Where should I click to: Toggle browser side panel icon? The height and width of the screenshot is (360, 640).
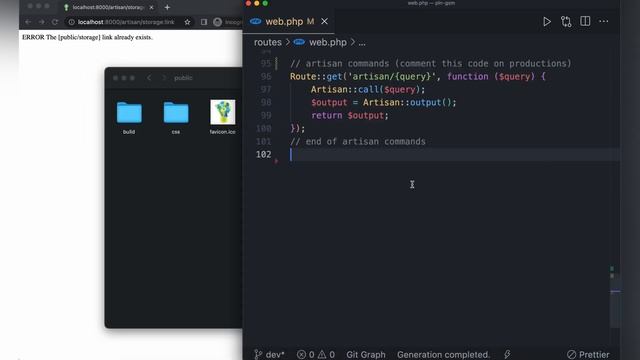[204, 22]
